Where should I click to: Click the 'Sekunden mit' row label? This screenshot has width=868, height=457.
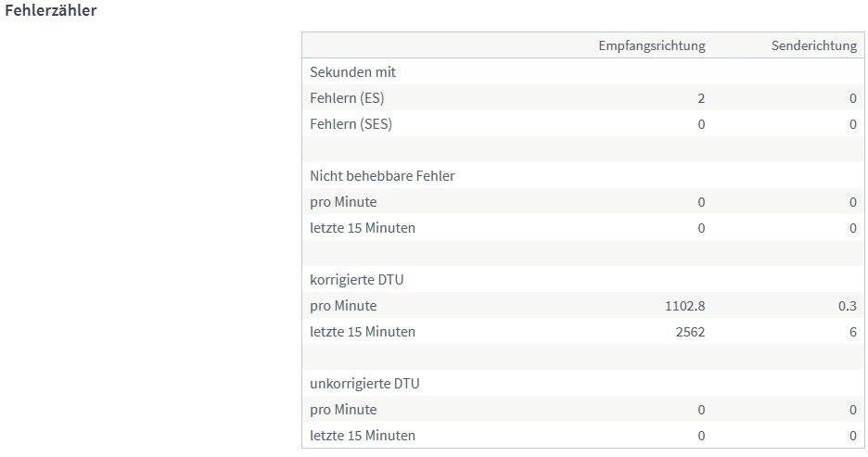[x=353, y=72]
